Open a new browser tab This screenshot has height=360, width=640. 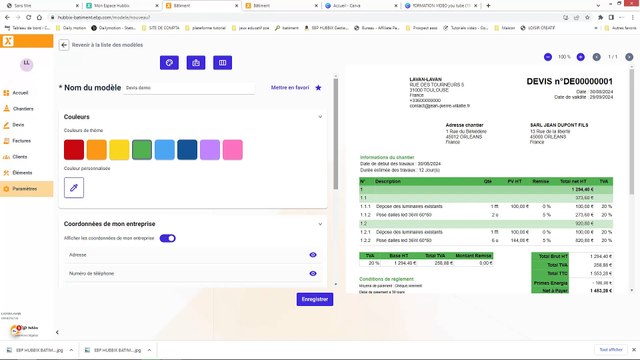(x=488, y=6)
